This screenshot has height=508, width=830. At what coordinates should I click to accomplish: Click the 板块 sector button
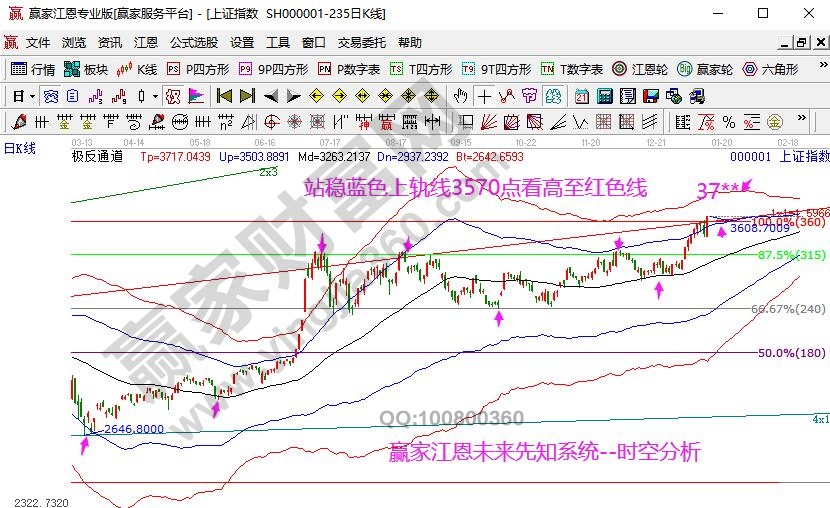click(x=86, y=69)
